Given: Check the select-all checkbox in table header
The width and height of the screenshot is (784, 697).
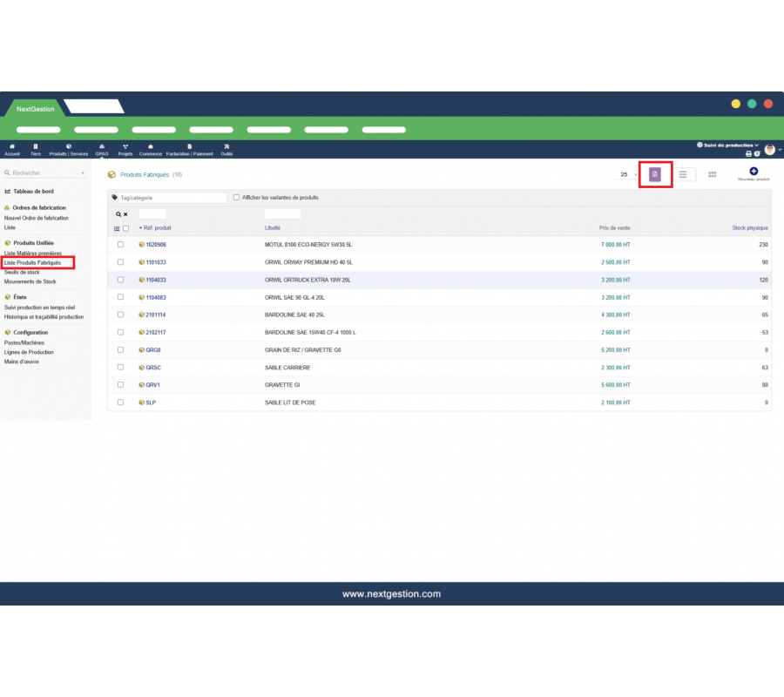Looking at the screenshot, I should click(125, 228).
